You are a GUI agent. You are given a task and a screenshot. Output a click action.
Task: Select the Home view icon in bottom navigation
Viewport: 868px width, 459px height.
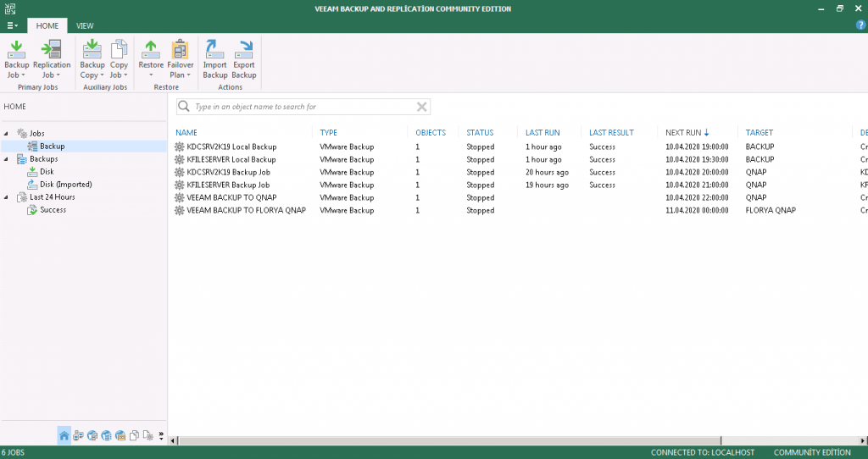point(64,436)
